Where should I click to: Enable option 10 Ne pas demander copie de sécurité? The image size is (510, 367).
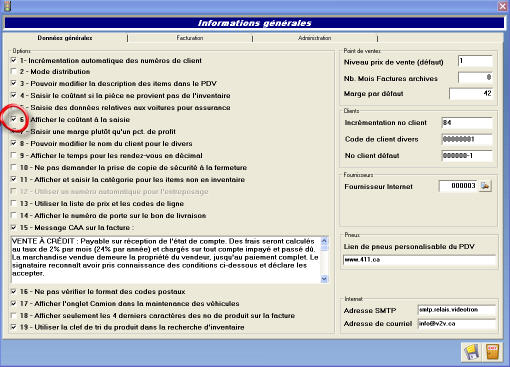pos(14,167)
